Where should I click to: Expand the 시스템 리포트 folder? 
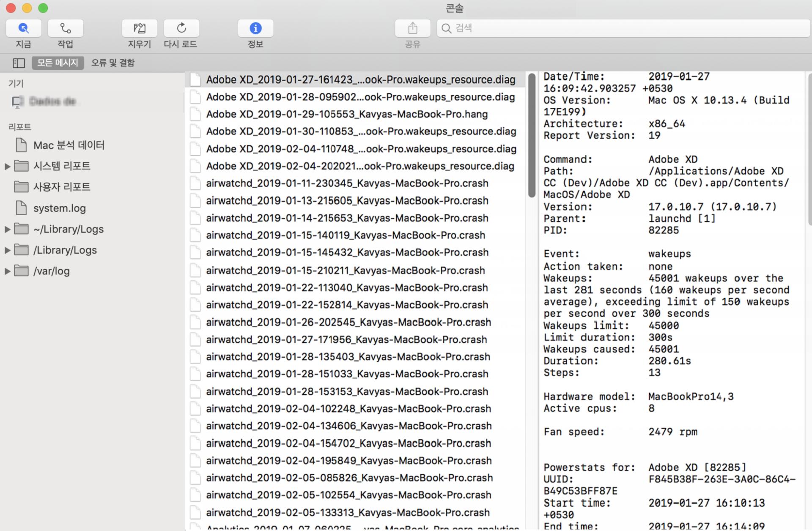pos(7,166)
